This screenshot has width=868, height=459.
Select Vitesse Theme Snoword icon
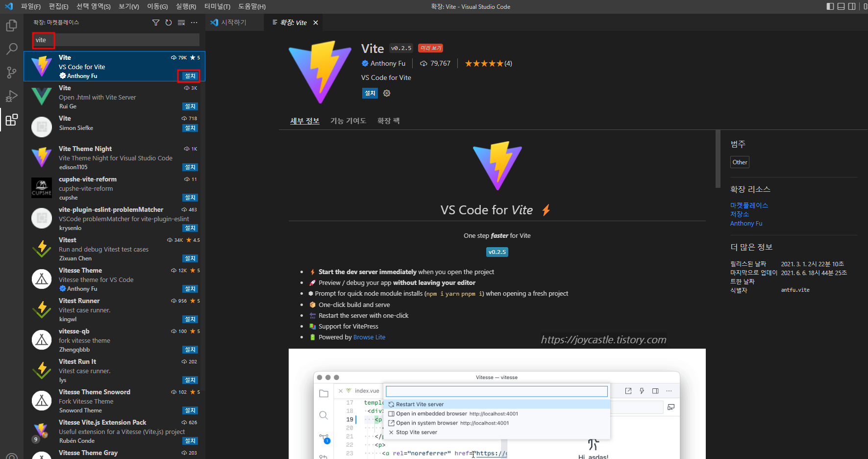pyautogui.click(x=42, y=401)
